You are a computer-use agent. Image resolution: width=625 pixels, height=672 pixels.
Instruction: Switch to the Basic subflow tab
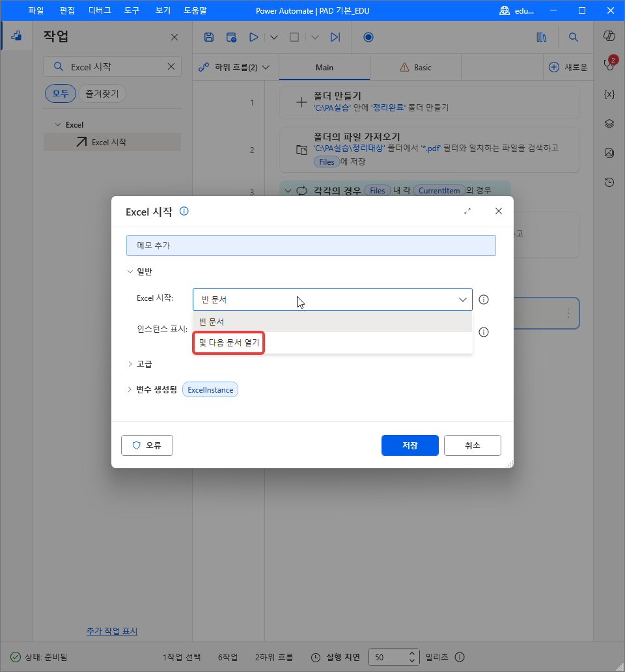pos(415,67)
